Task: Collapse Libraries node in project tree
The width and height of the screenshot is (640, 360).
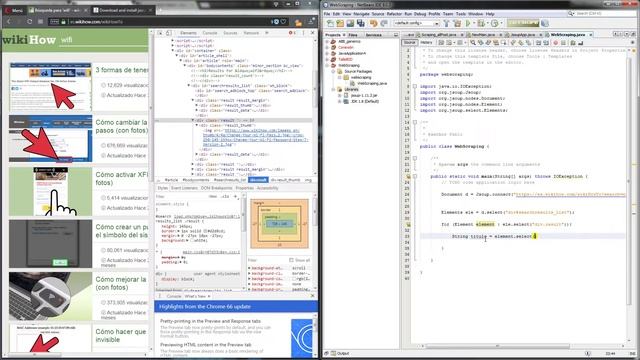Action: pos(333,89)
